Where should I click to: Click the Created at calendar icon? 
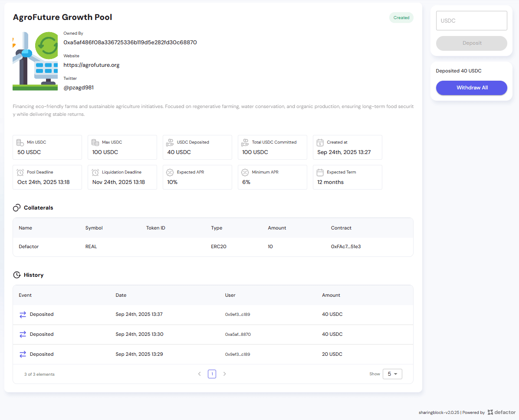[x=320, y=142]
